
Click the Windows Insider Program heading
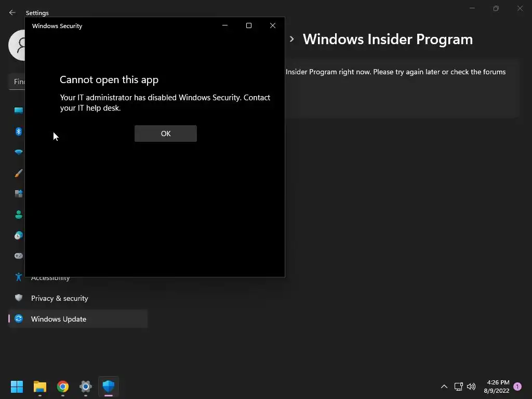coord(388,39)
